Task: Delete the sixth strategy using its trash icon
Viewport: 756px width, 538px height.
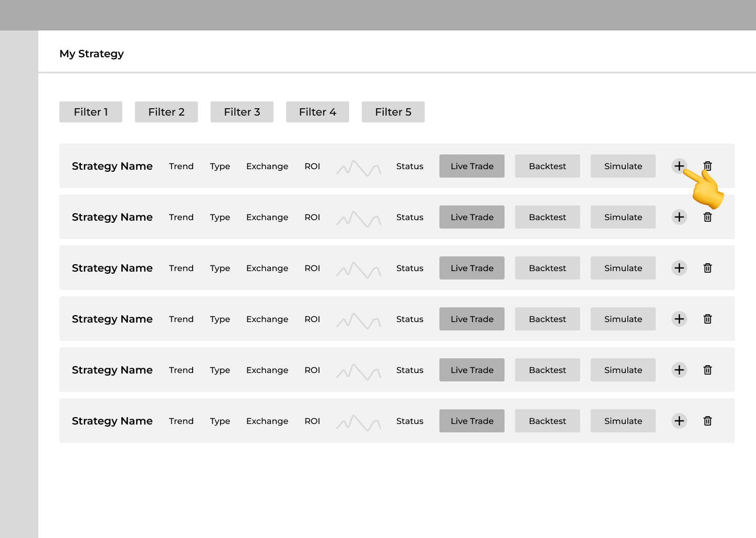Action: pyautogui.click(x=708, y=421)
